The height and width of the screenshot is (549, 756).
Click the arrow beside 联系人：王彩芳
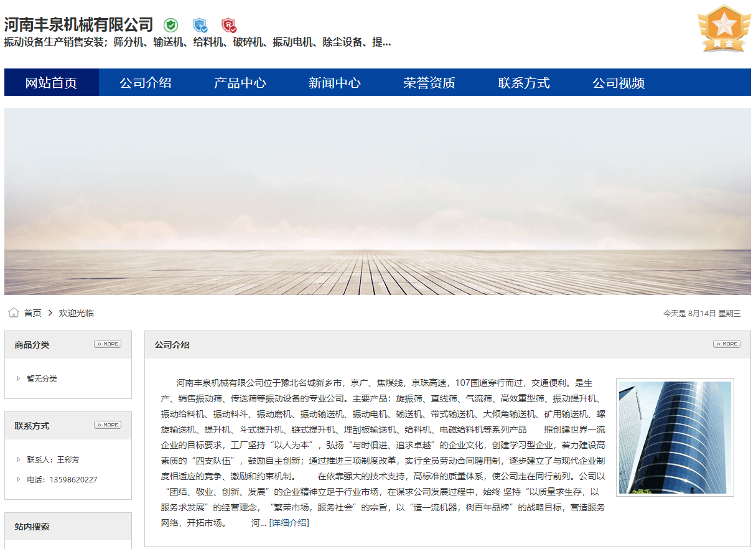pos(19,459)
